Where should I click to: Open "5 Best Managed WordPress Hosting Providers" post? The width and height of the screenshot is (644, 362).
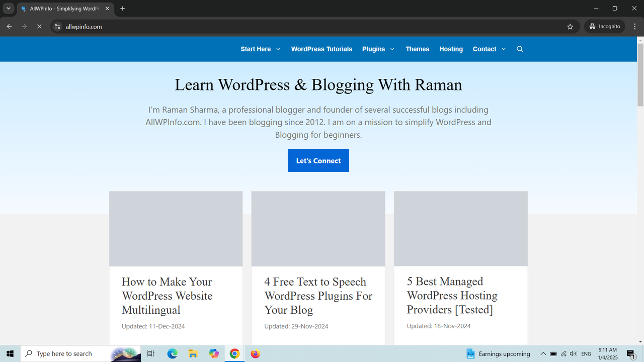[452, 296]
